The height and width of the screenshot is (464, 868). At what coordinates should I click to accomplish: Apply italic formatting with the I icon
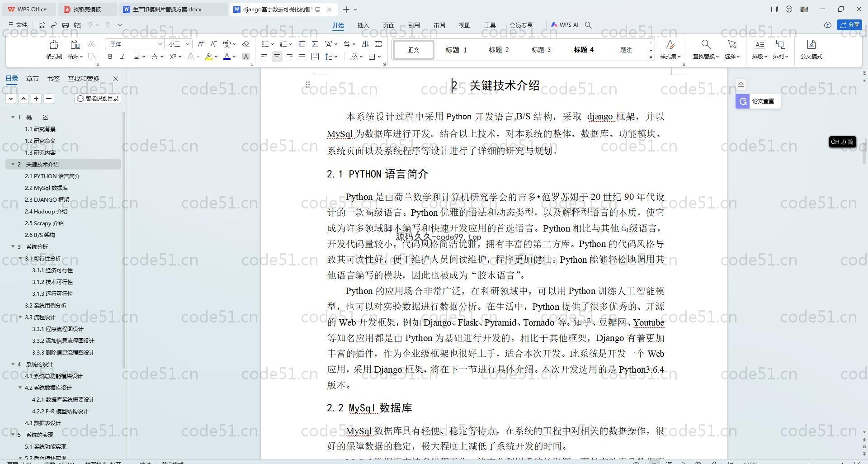click(123, 57)
